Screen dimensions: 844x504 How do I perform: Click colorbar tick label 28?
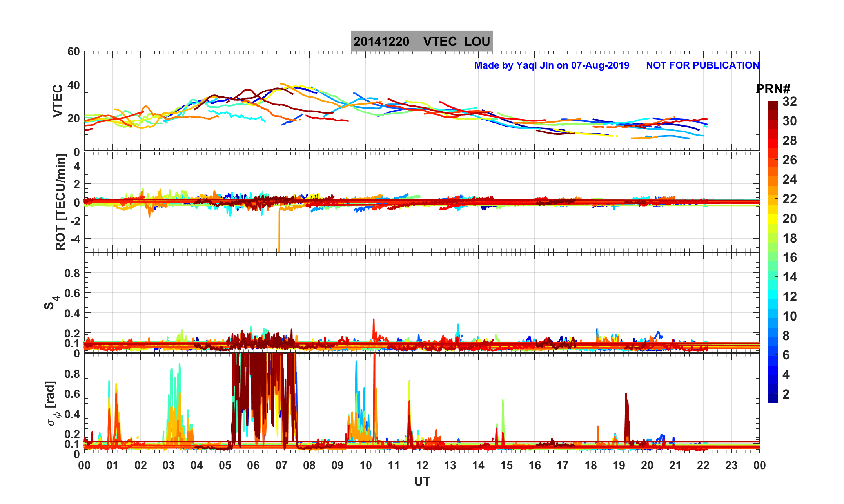790,141
